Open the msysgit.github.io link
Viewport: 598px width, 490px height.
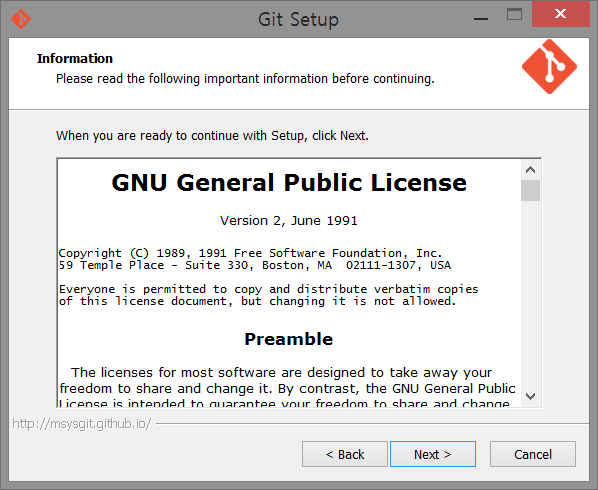(x=82, y=424)
